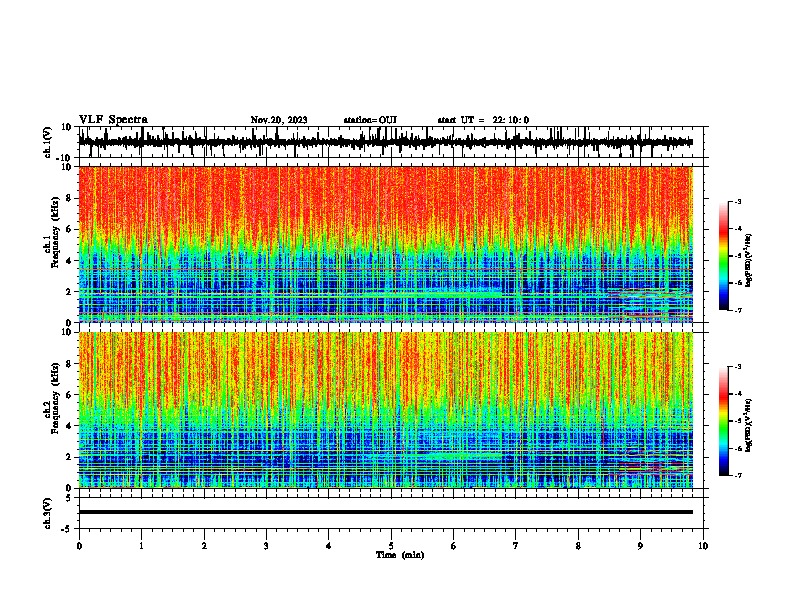The width and height of the screenshot is (792, 612).
Task: Select the "Nov.20, 2023" date text
Action: click(279, 120)
